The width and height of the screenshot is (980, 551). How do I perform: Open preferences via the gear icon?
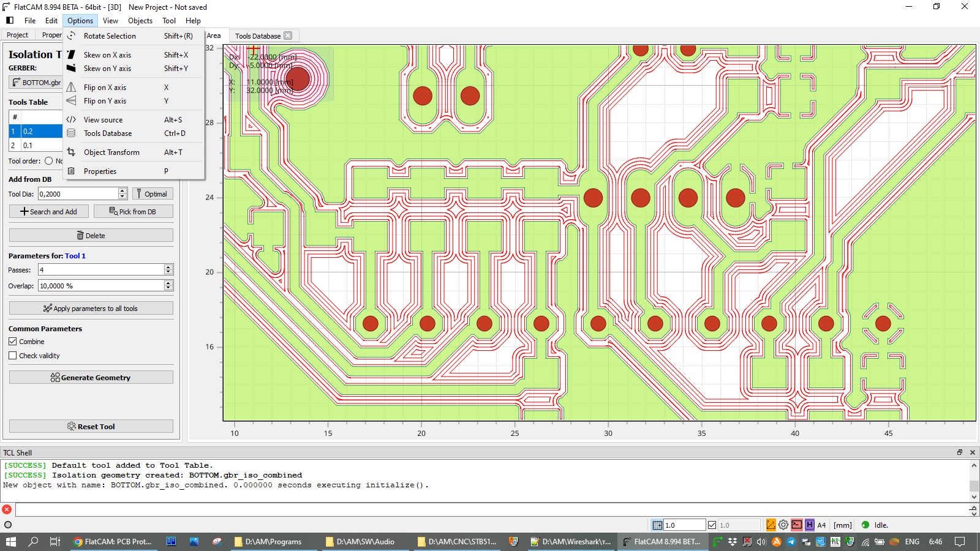[783, 525]
